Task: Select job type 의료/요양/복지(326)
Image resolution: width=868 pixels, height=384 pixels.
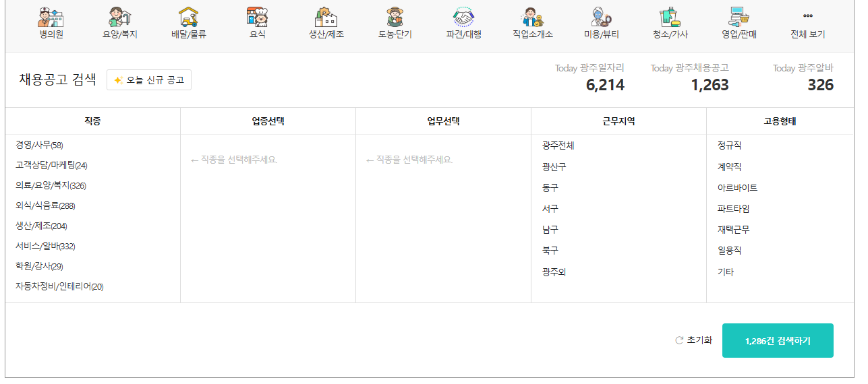Action: [51, 185]
